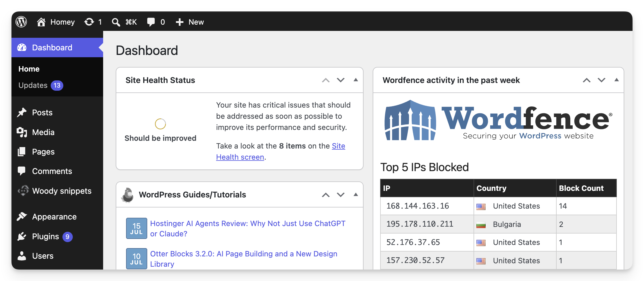Click the Site Health status circle indicator

[160, 124]
